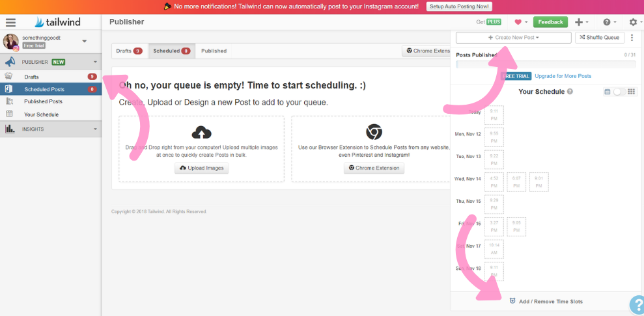644x316 pixels.
Task: Click the Posts Published progress bar
Action: coord(546,64)
